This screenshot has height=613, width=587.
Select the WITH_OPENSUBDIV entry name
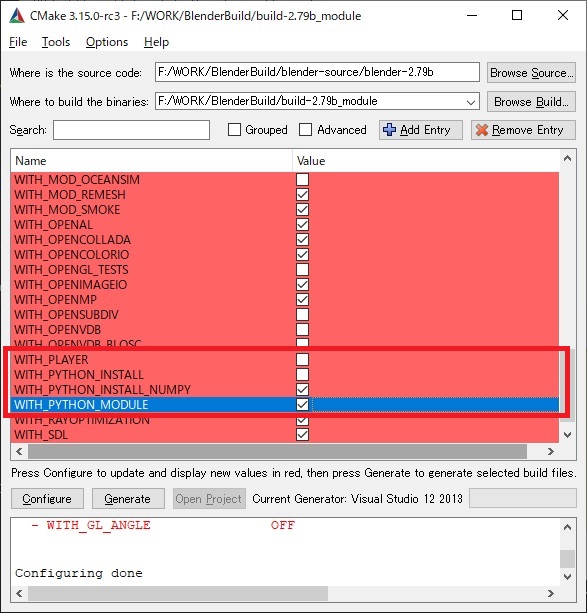click(66, 315)
